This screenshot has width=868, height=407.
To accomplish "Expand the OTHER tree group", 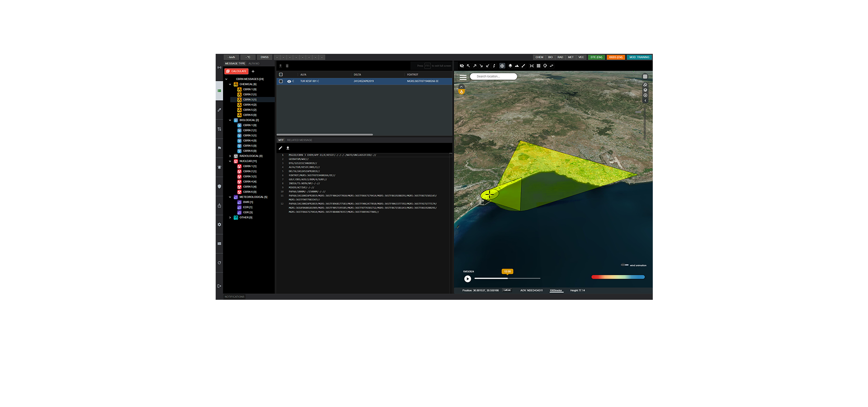I will tap(230, 218).
